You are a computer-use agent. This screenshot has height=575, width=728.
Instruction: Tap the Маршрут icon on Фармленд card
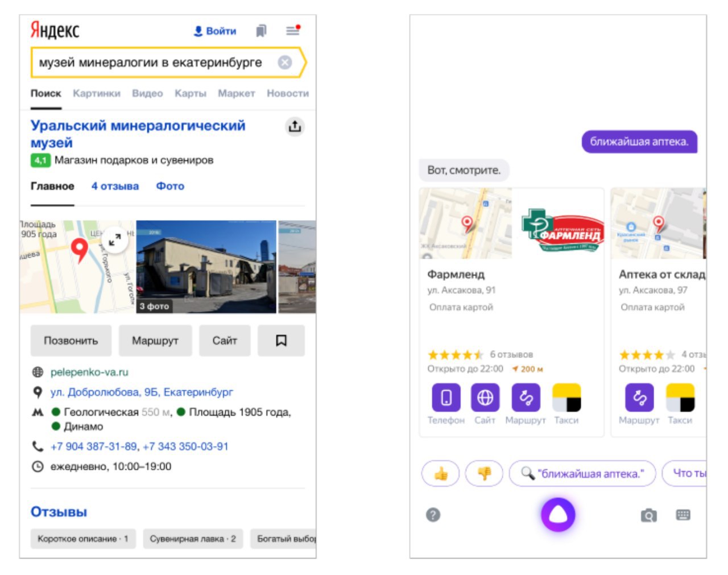(526, 397)
